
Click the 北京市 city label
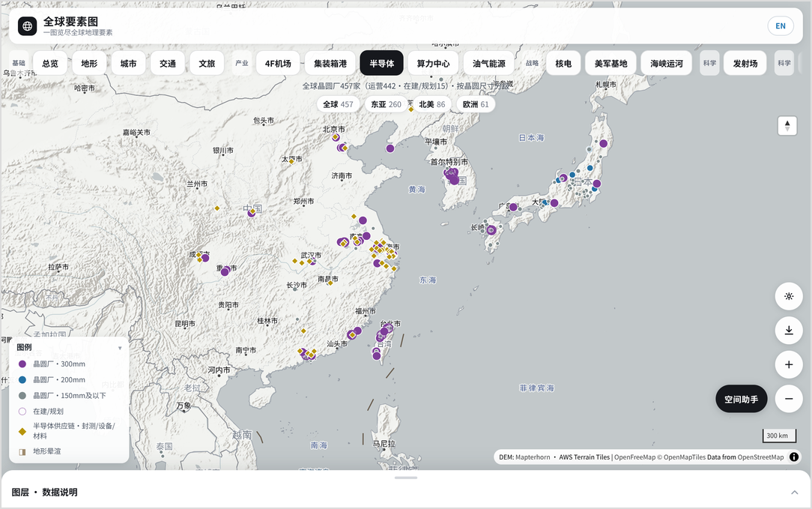(334, 129)
